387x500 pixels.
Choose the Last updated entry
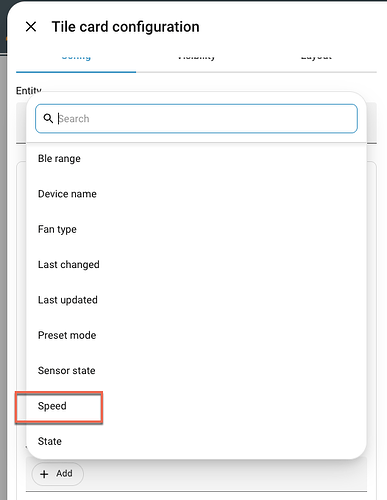click(196, 300)
